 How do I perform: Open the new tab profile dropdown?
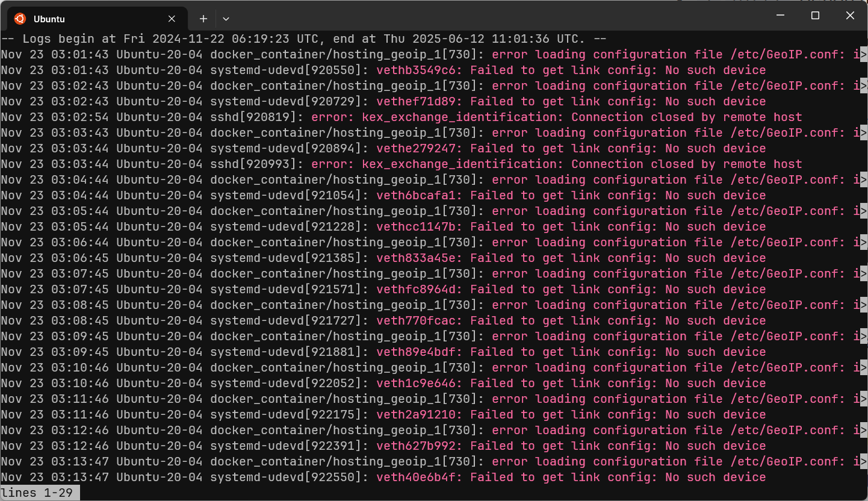coord(226,19)
